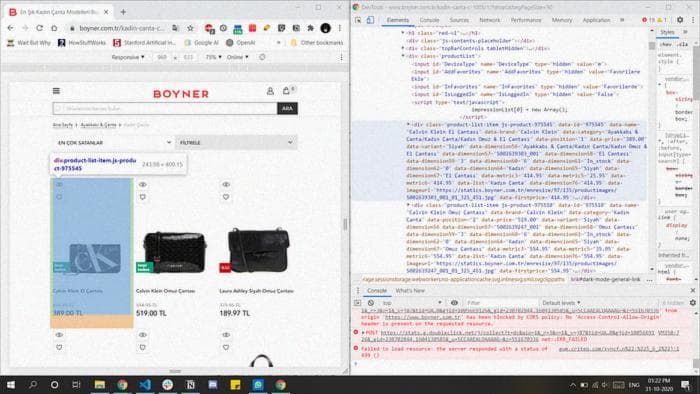This screenshot has width=700, height=394.
Task: Open the user account icon on Boyner
Action: (270, 91)
